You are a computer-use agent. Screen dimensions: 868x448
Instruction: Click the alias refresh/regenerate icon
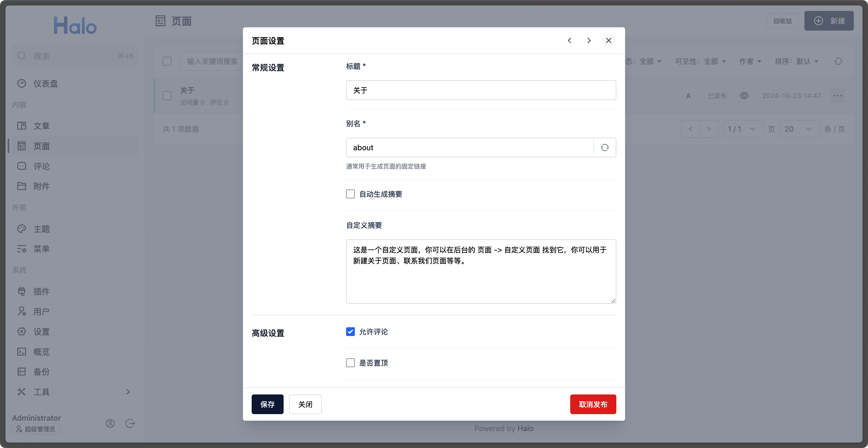[604, 148]
